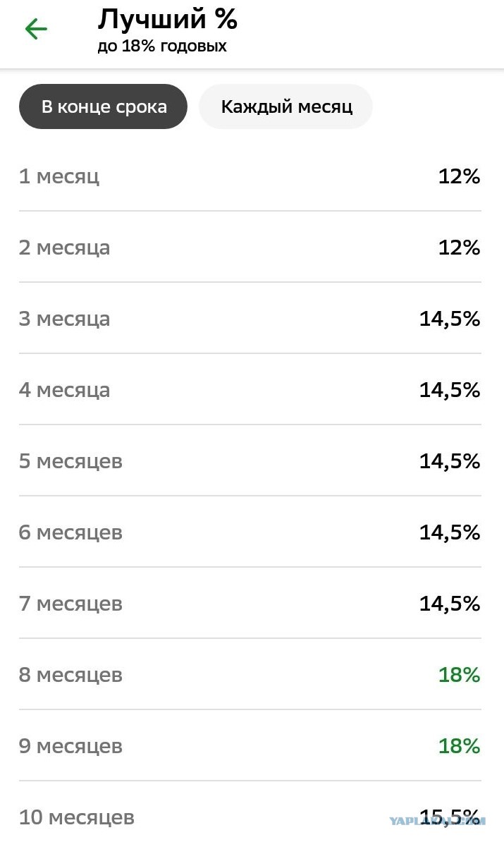Click the 'до 18% годовых' subtitle
The width and height of the screenshot is (504, 842).
tap(162, 46)
